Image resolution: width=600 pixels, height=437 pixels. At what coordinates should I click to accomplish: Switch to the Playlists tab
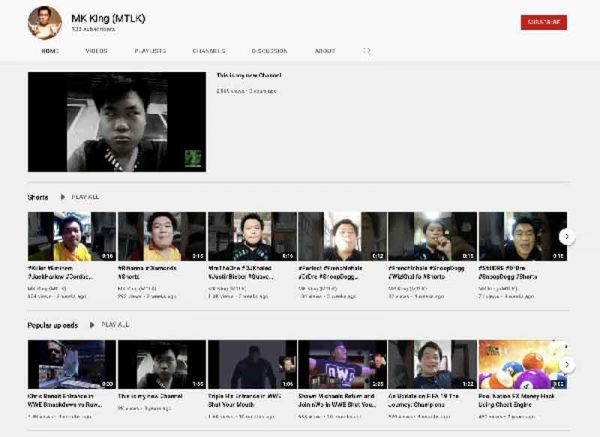(x=150, y=50)
